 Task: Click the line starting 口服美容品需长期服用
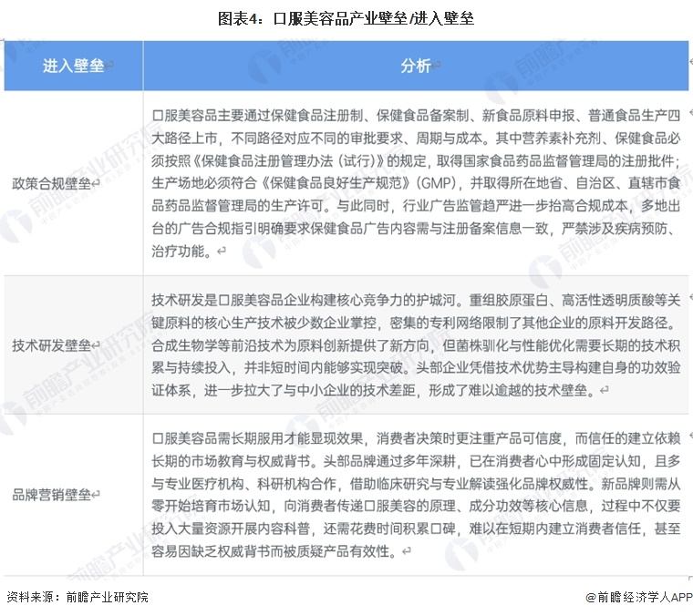416,438
